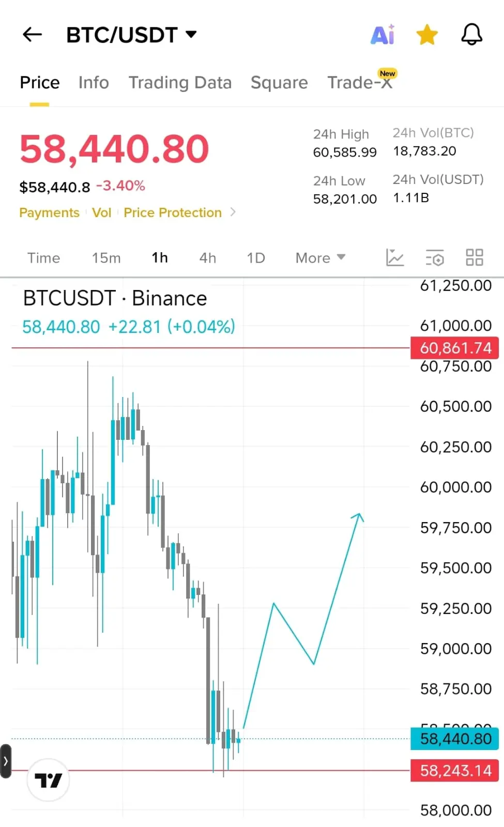This screenshot has height=827, width=504.
Task: Tap the TradingView logo badge
Action: coord(48,780)
